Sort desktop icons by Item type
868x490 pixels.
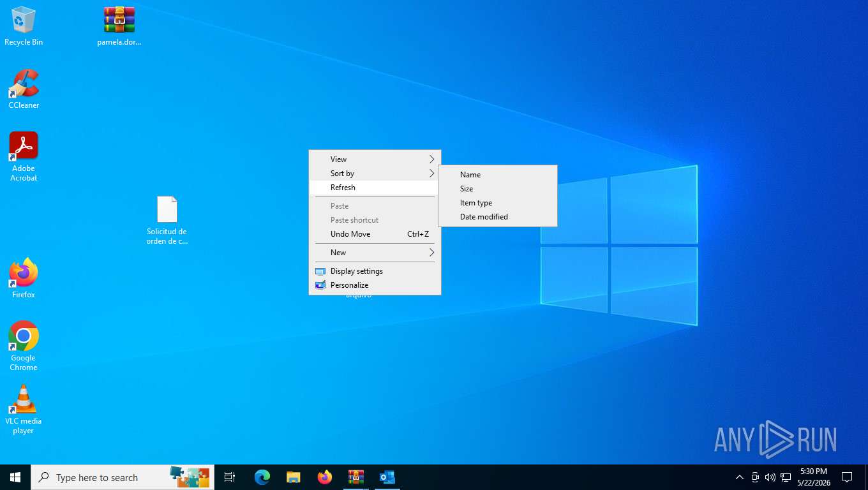[x=498, y=203]
